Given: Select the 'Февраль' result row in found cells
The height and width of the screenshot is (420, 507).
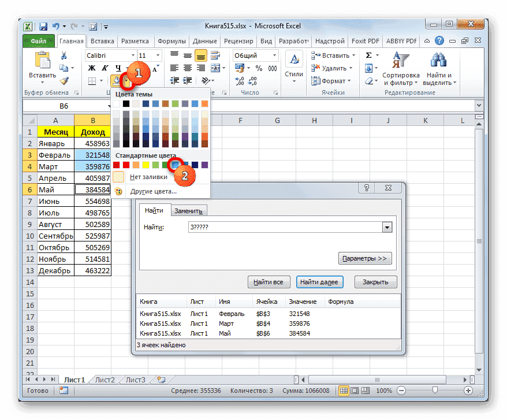Looking at the screenshot, I should pyautogui.click(x=231, y=313).
